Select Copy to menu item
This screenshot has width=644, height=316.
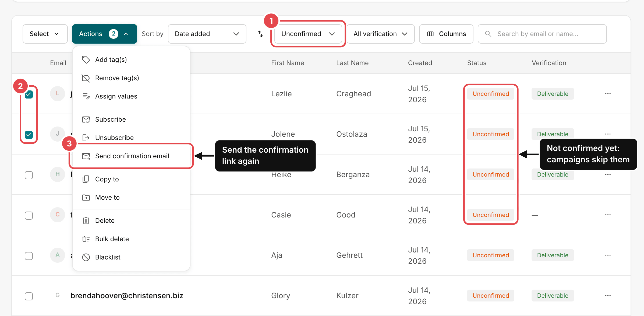131,179
